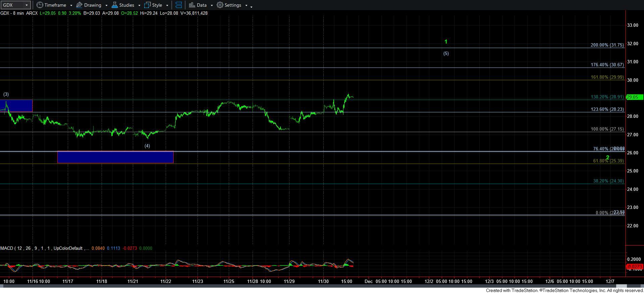The width and height of the screenshot is (644, 293).
Task: Open the Studies menu label
Action: (127, 5)
